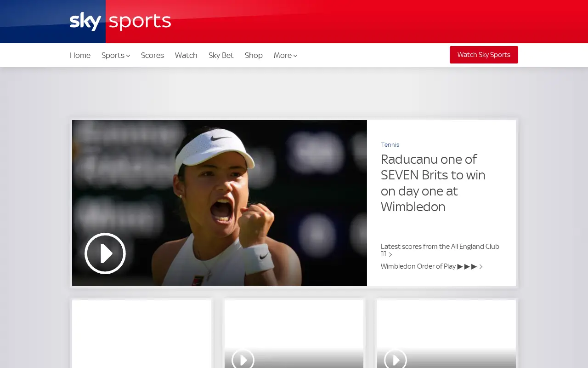The image size is (588, 368).
Task: Click the Raducanu celebration photo
Action: pos(220,203)
